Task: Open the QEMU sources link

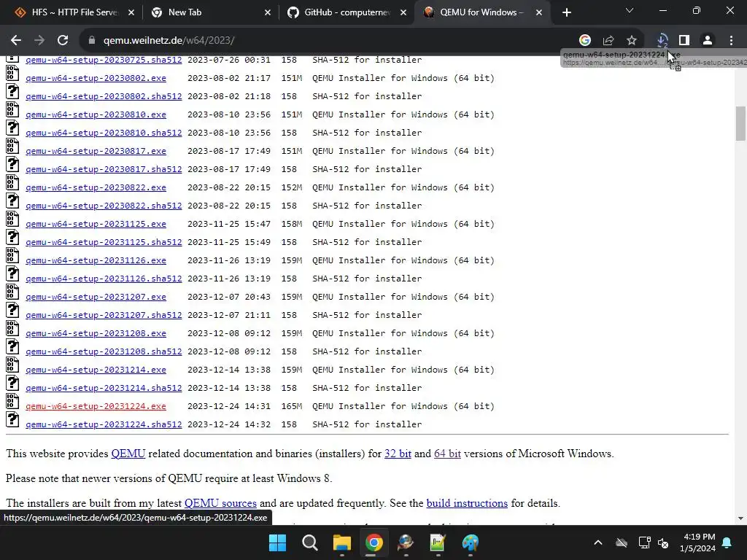Action: tap(220, 503)
